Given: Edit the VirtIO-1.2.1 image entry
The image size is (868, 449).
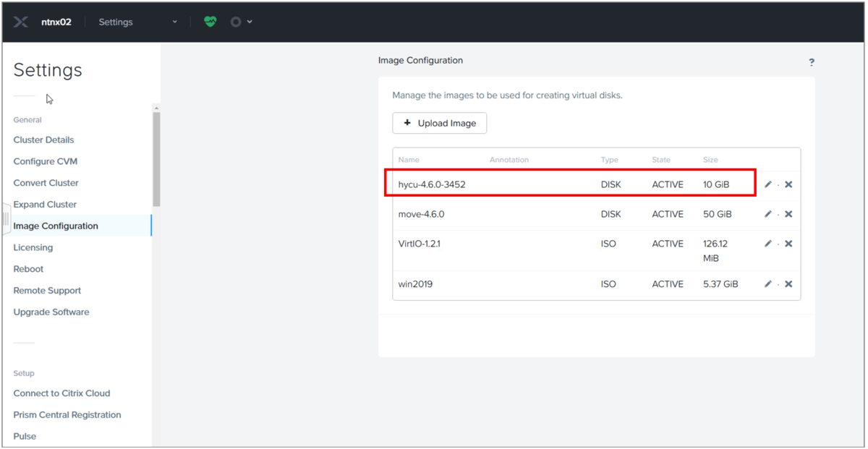Looking at the screenshot, I should [768, 244].
